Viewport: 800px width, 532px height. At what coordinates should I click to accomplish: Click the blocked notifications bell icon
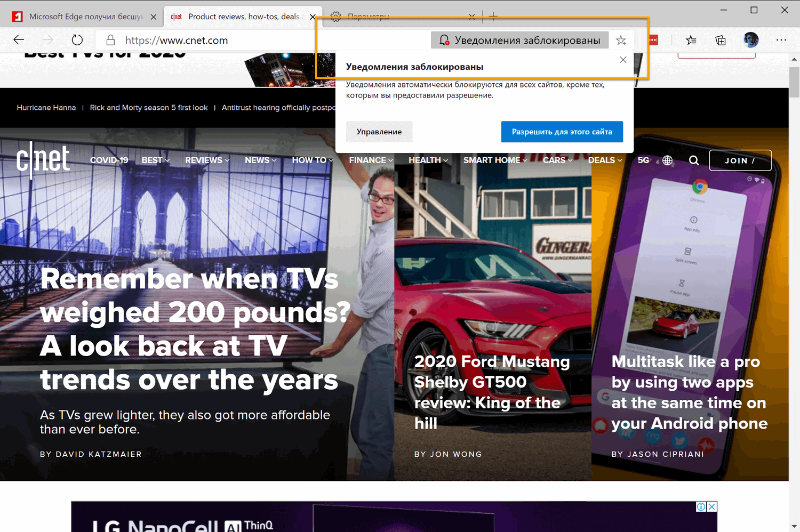coord(444,39)
